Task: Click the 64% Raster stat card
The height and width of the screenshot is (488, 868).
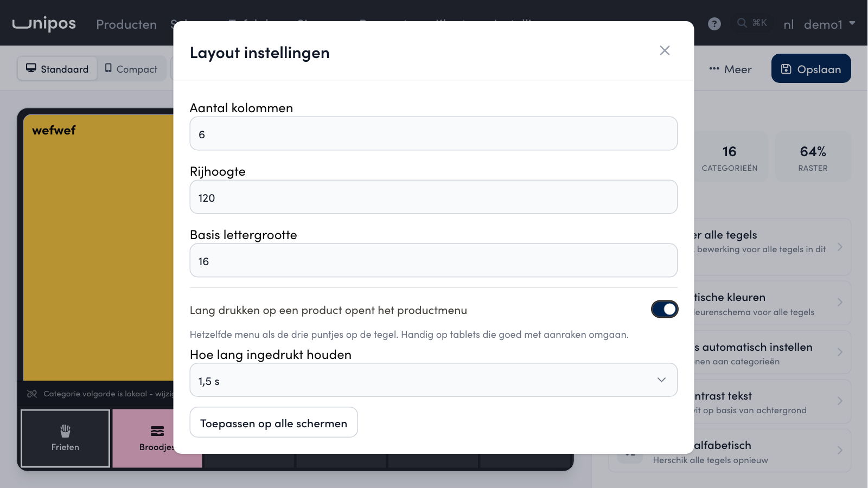Action: [x=813, y=157]
